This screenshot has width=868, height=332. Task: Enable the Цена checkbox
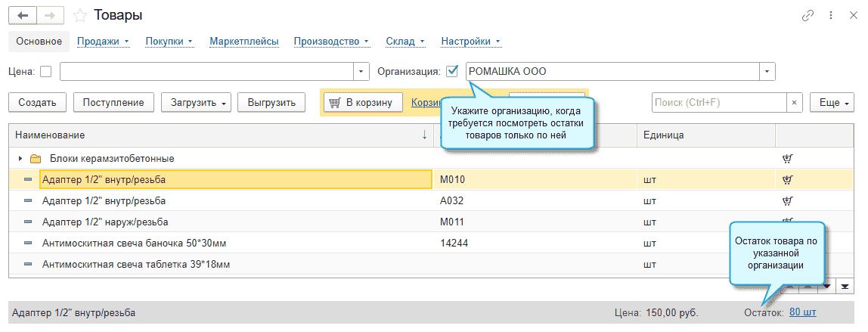[46, 72]
